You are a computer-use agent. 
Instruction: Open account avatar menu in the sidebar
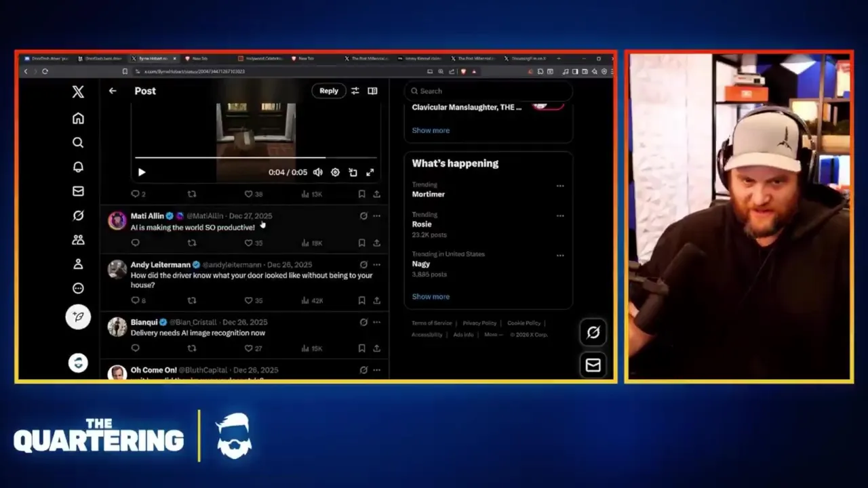[78, 363]
